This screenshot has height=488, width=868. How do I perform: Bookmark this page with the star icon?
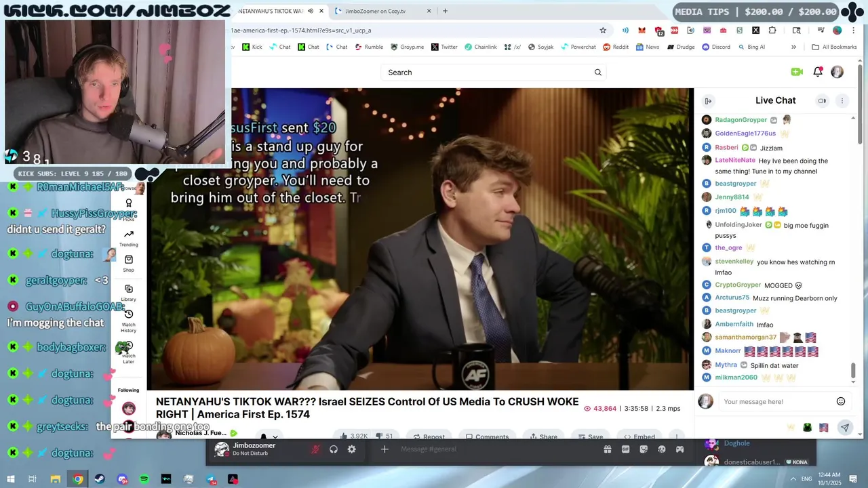coord(603,30)
